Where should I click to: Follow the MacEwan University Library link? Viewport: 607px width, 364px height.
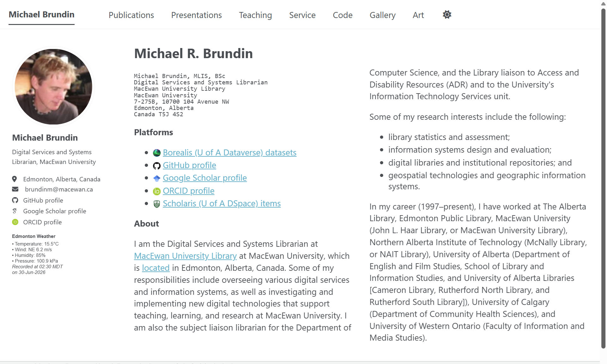pos(185,256)
